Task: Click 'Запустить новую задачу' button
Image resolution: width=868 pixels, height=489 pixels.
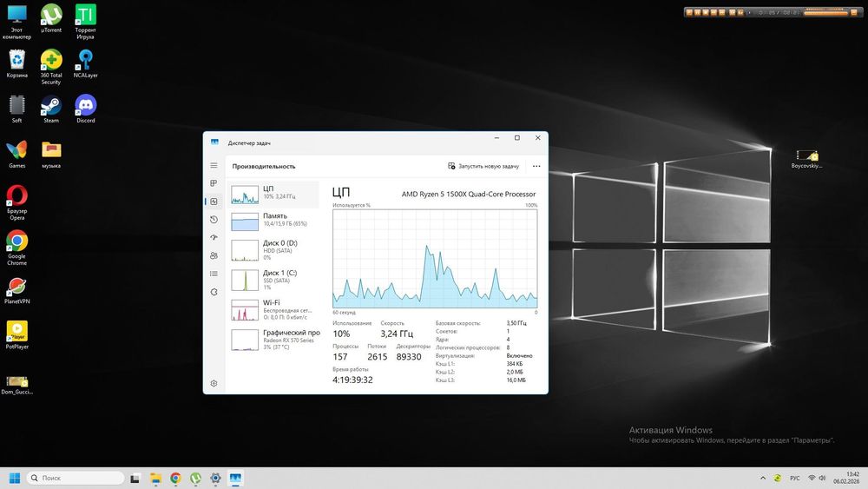Action: click(483, 166)
